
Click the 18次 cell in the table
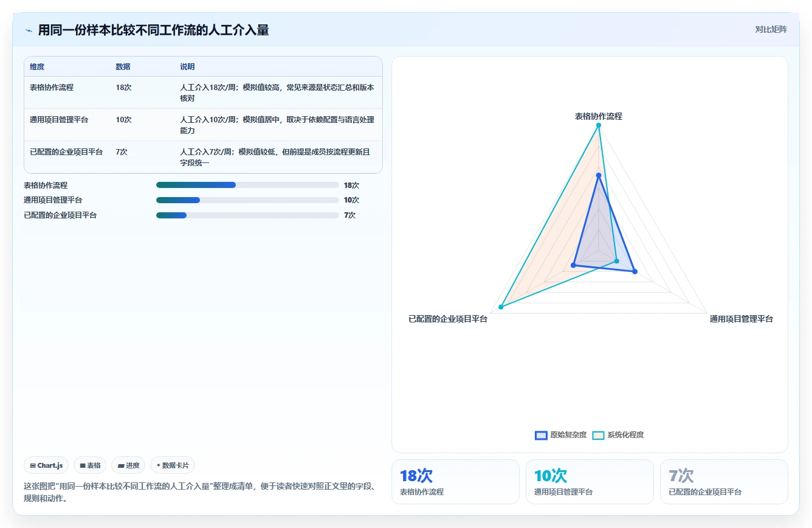[x=123, y=88]
